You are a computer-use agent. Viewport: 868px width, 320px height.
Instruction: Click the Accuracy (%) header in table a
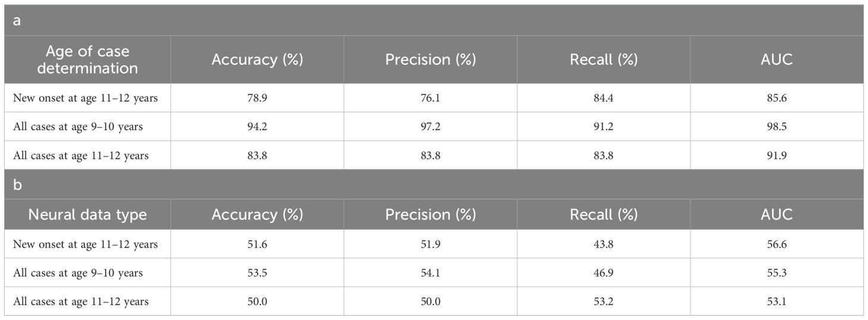click(257, 59)
